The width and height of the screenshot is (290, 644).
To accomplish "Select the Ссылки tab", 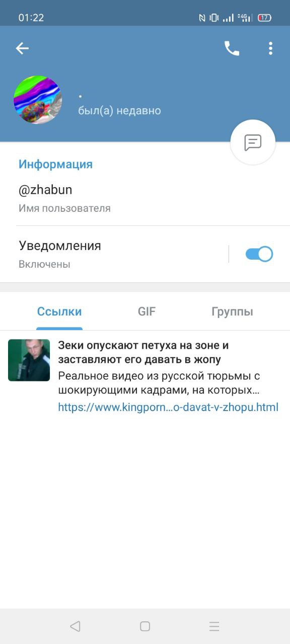I will [59, 311].
